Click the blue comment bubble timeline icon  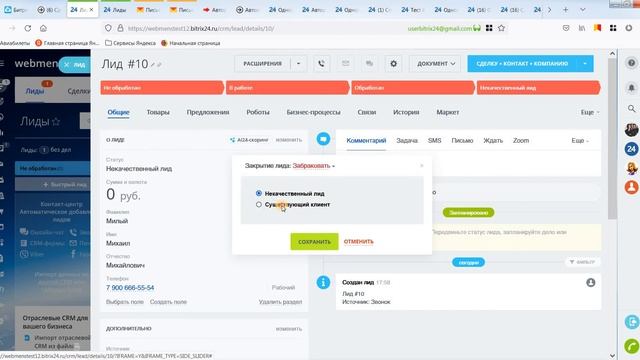[x=323, y=139]
